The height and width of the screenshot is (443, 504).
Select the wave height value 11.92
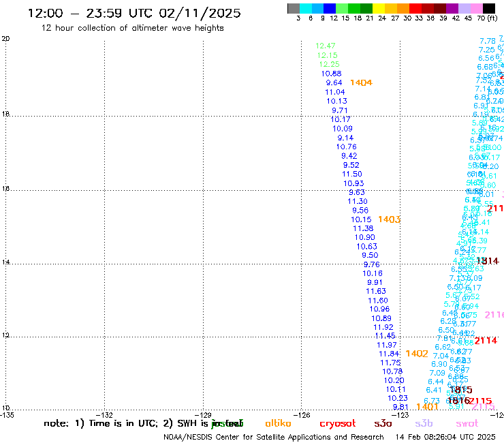tap(383, 327)
